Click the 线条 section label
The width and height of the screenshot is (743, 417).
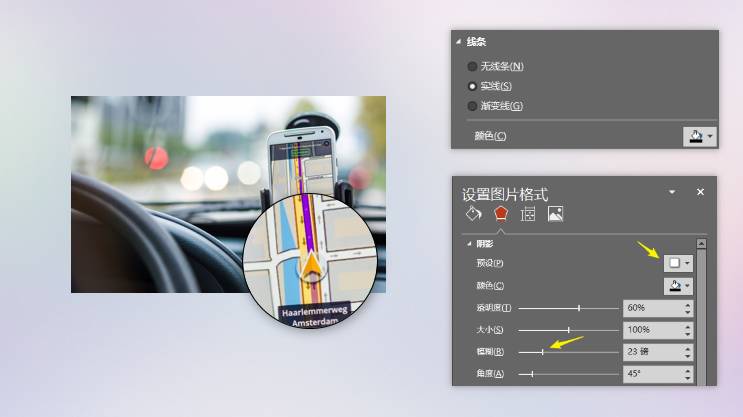coord(476,42)
